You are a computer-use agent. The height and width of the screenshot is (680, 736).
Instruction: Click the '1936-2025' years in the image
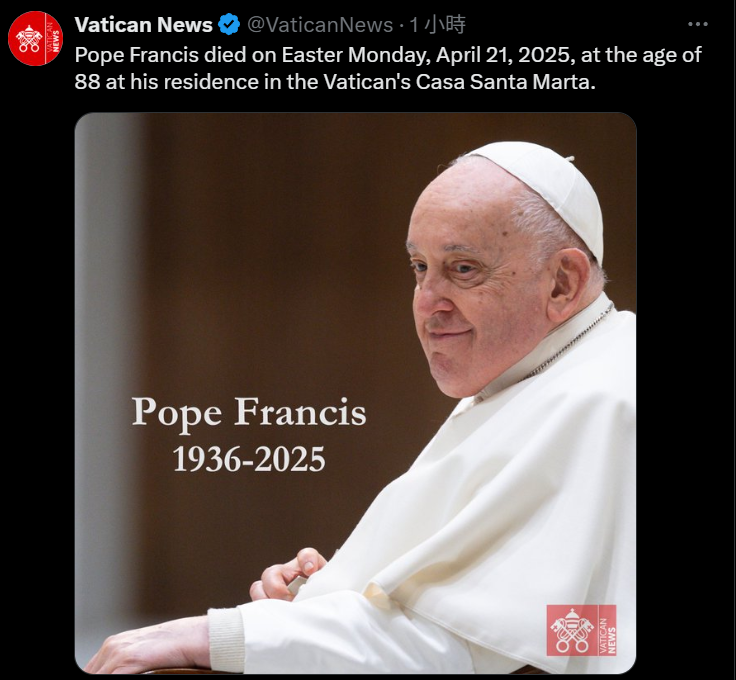pos(249,459)
